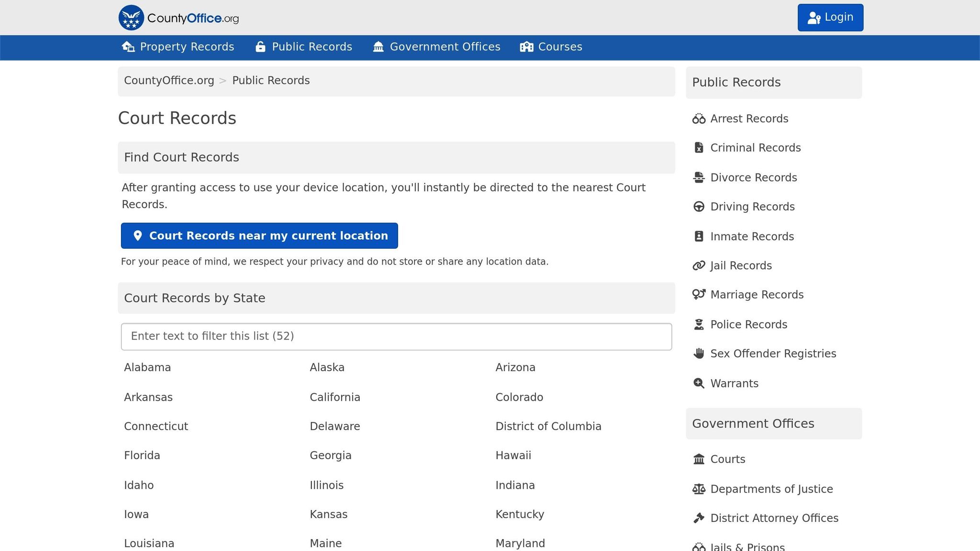
Task: Click the Jail Records chain-link icon
Action: point(699,265)
